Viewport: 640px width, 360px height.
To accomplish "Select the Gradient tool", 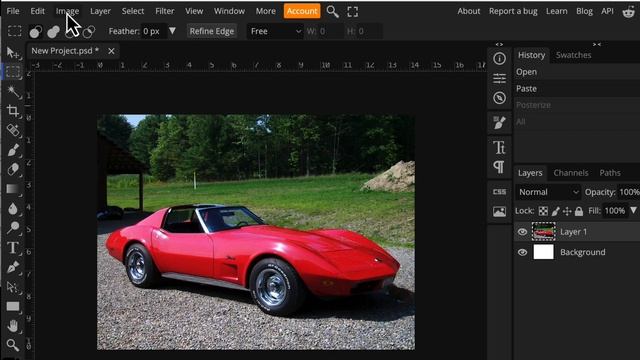I will point(13,189).
